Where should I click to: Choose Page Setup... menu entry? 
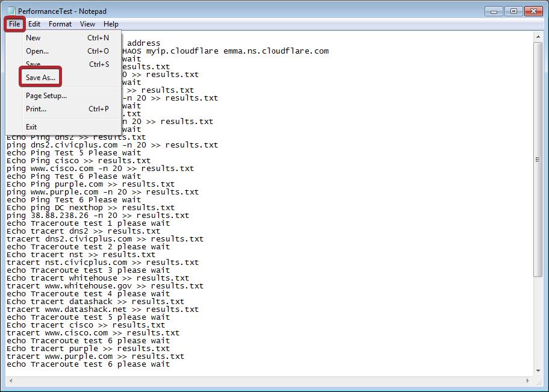pyautogui.click(x=63, y=96)
